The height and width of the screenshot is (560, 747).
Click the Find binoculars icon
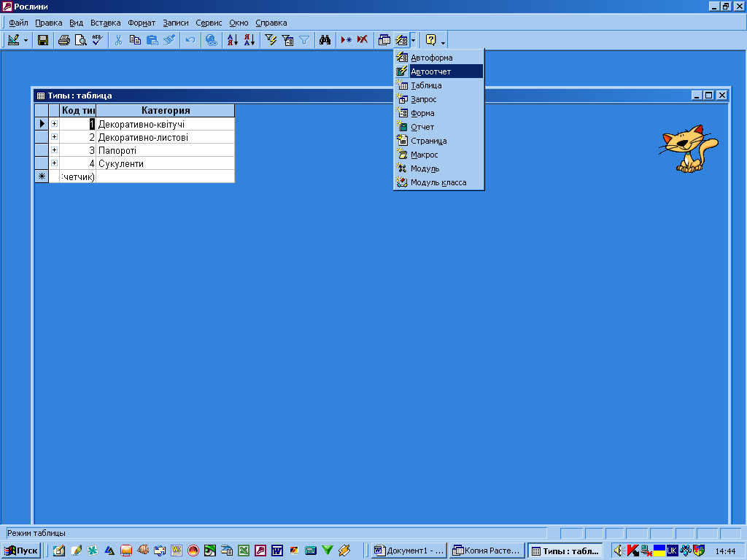pyautogui.click(x=325, y=40)
